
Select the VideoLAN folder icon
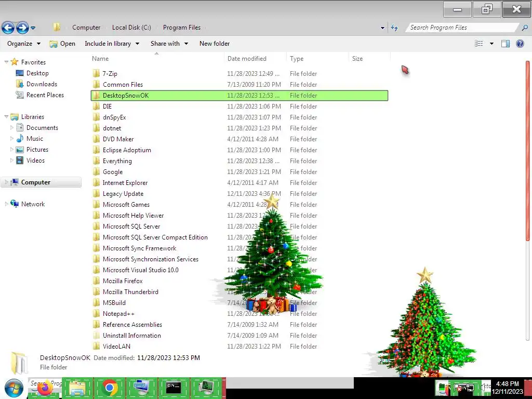[x=96, y=346]
